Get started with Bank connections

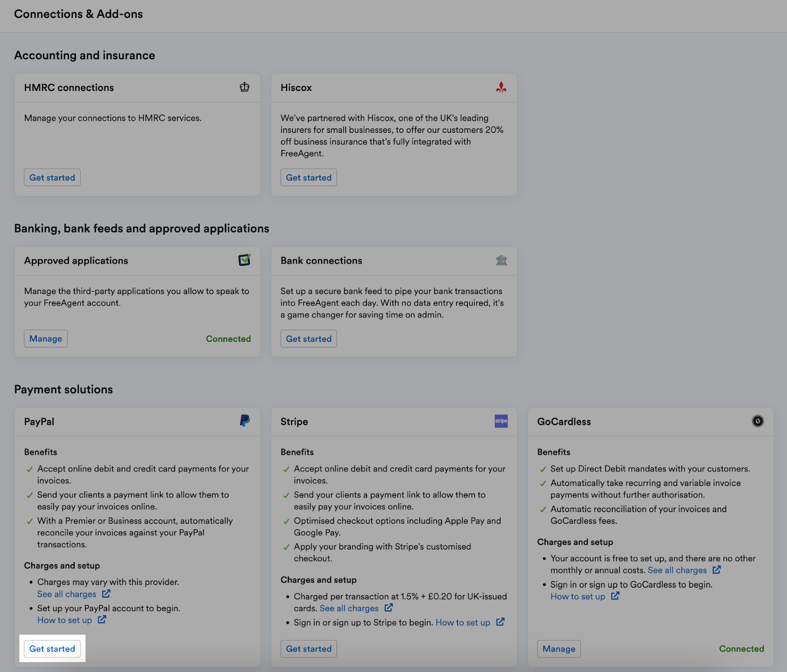click(x=309, y=338)
